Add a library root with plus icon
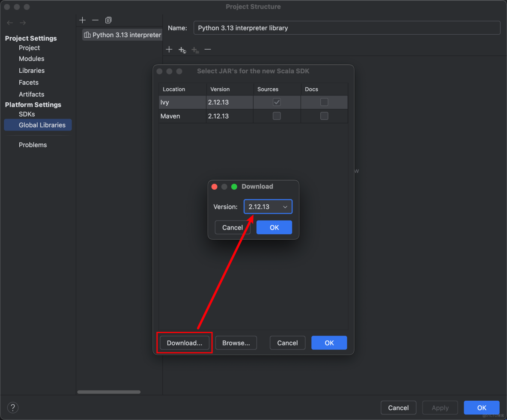The height and width of the screenshot is (420, 507). coord(169,50)
